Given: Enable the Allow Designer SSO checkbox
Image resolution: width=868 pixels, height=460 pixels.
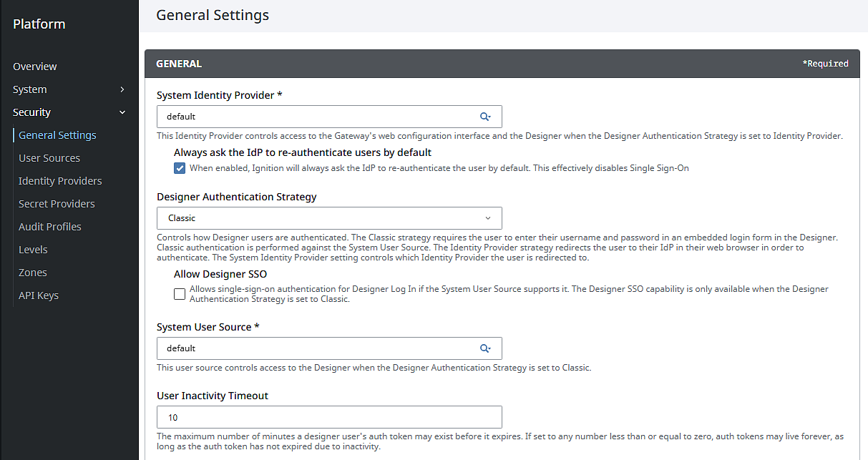Looking at the screenshot, I should coord(180,294).
